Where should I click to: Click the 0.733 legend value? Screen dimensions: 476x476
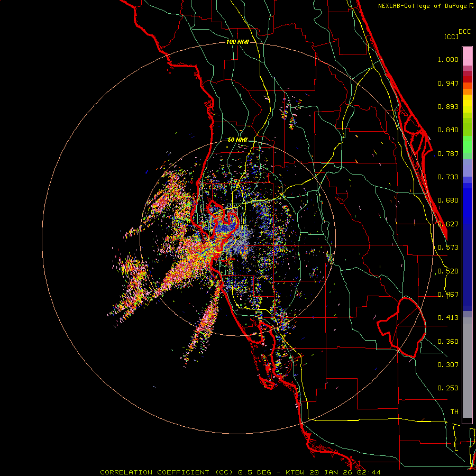point(448,177)
